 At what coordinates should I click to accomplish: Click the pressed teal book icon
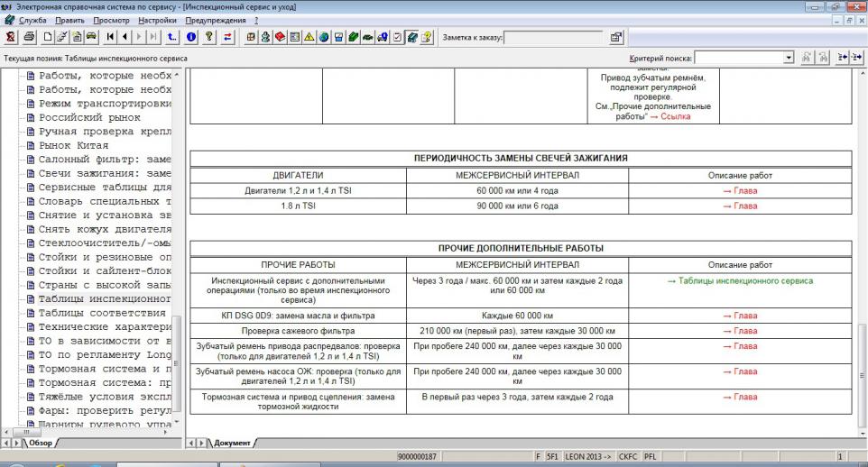click(411, 37)
